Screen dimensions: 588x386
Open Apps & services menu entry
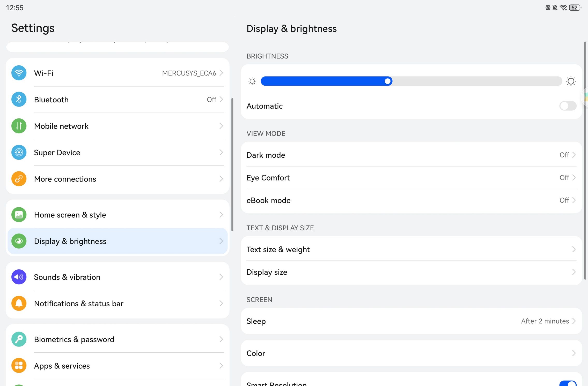pos(117,366)
